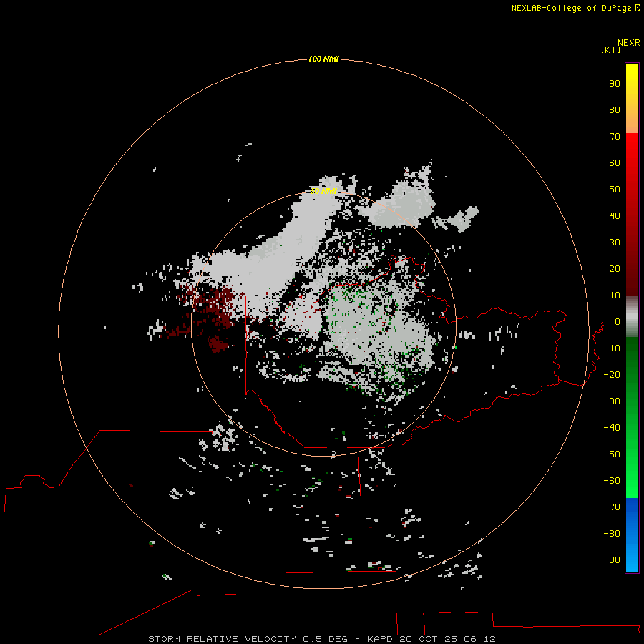The image size is (644, 644).
Task: Click the -90 value on the velocity scale
Action: pyautogui.click(x=612, y=560)
